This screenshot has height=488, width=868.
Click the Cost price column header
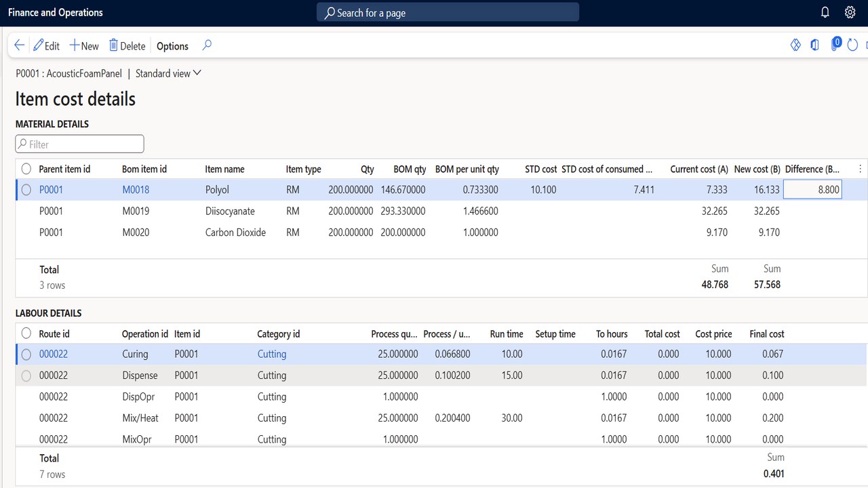[713, 333]
